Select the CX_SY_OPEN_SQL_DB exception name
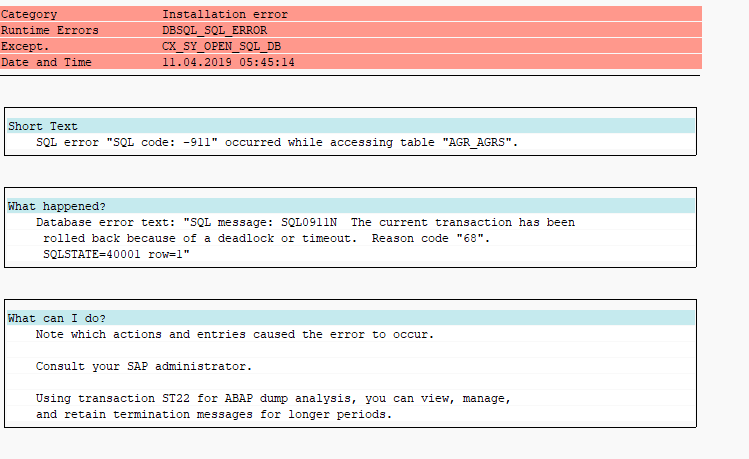Viewport: 749px width, 459px height. tap(222, 46)
